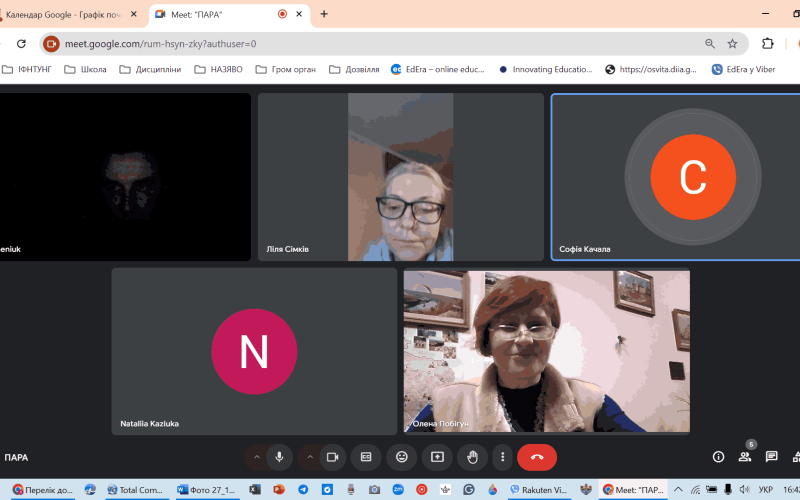The image size is (800, 500).
Task: Click the camera-in-use site icon in the address bar
Action: tap(51, 44)
